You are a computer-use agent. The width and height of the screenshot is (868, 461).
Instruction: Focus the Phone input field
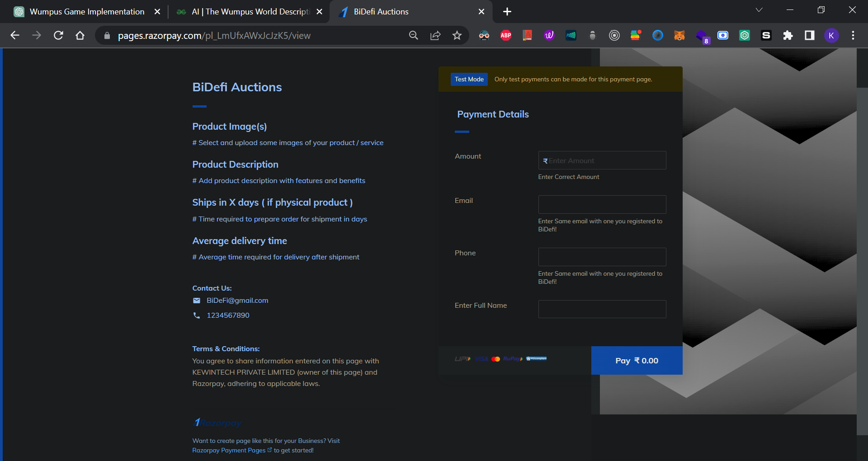tap(602, 257)
